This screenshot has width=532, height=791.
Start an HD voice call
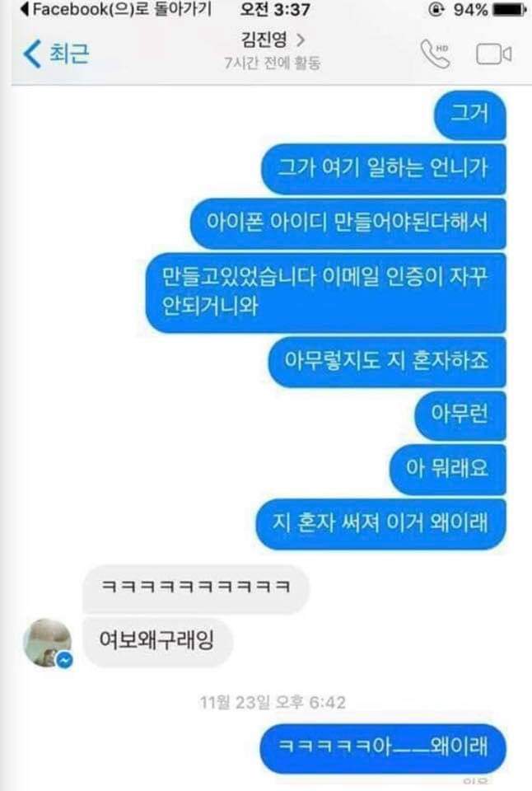(x=435, y=54)
